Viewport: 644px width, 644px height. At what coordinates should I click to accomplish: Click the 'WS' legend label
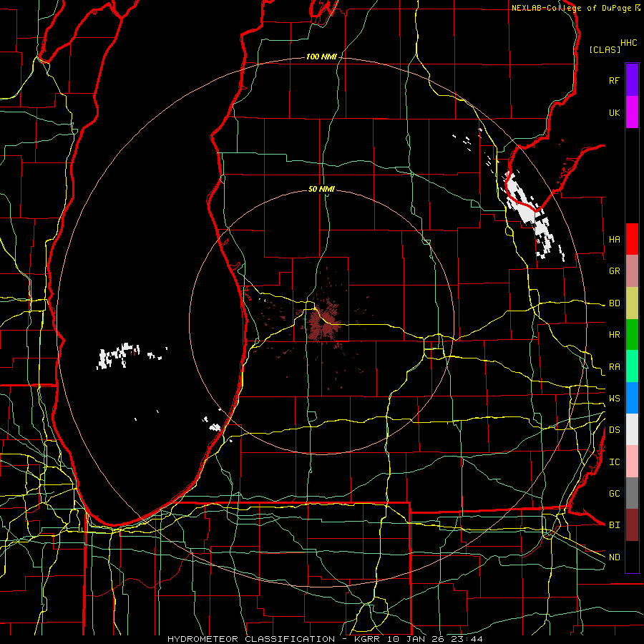coord(614,398)
